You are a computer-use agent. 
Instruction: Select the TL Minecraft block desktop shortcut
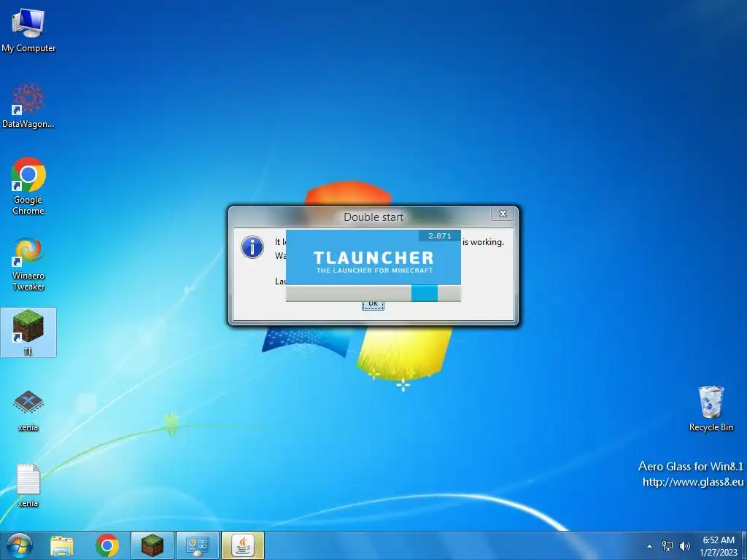pyautogui.click(x=28, y=332)
